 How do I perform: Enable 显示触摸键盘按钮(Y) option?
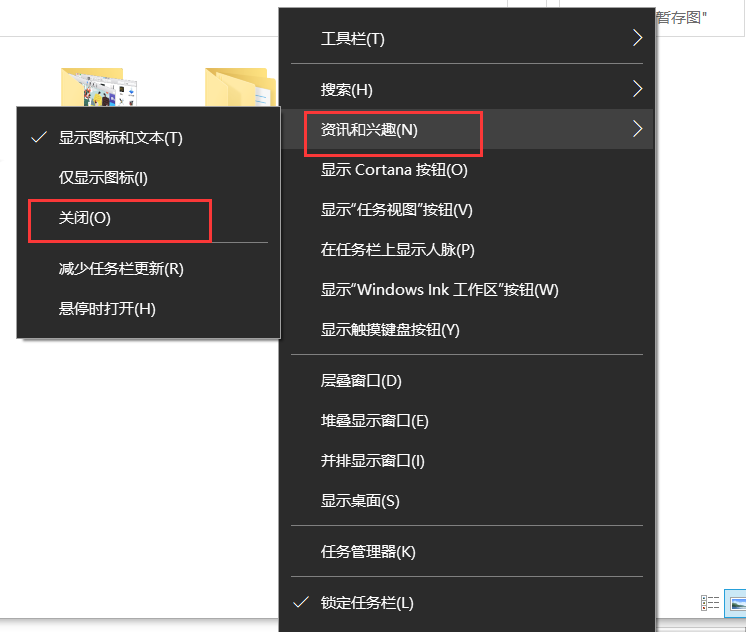(x=390, y=330)
